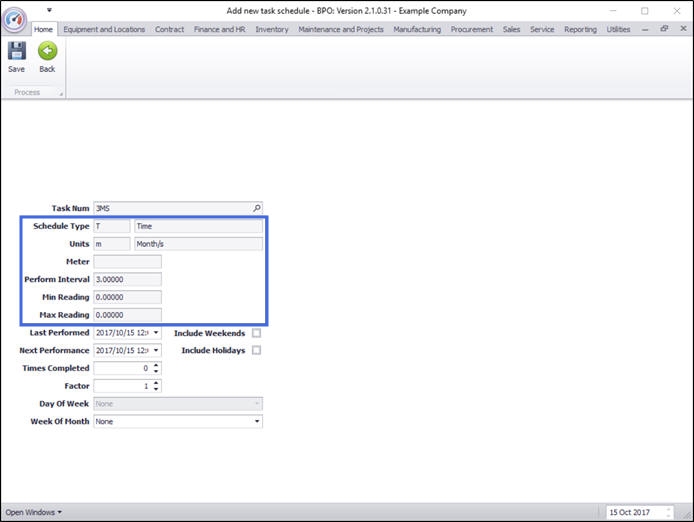Expand the Week Of Month dropdown
The image size is (694, 522).
pyautogui.click(x=257, y=421)
